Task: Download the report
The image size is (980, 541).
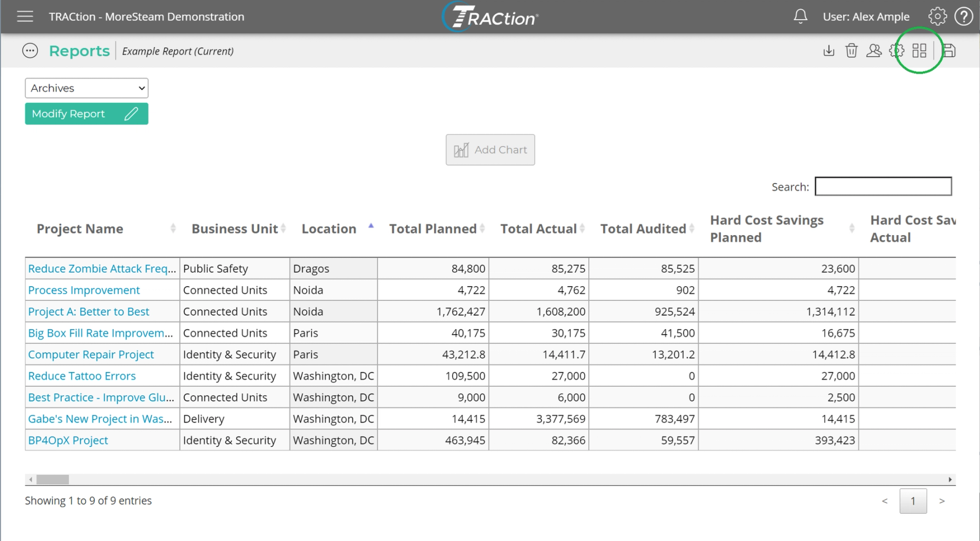Action: coord(829,51)
